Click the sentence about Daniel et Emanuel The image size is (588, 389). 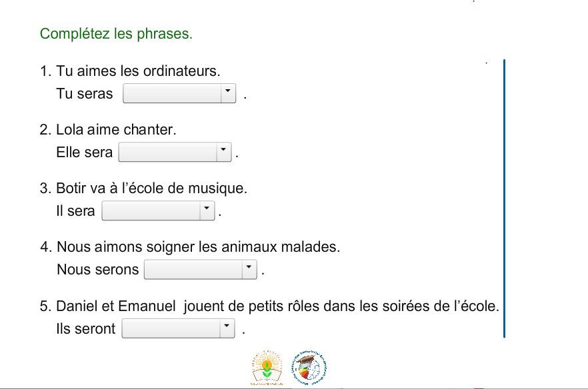click(277, 306)
